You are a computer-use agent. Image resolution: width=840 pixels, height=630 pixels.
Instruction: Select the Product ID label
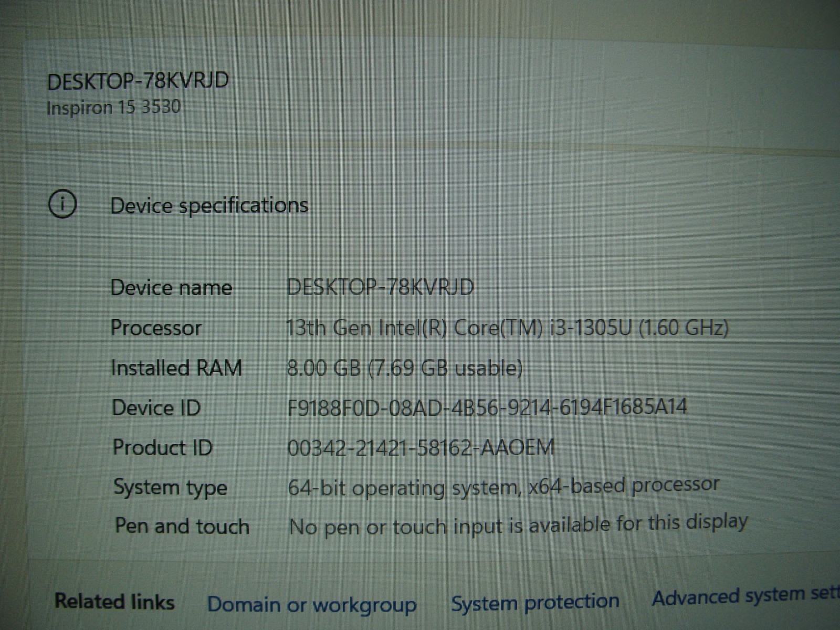tap(163, 448)
